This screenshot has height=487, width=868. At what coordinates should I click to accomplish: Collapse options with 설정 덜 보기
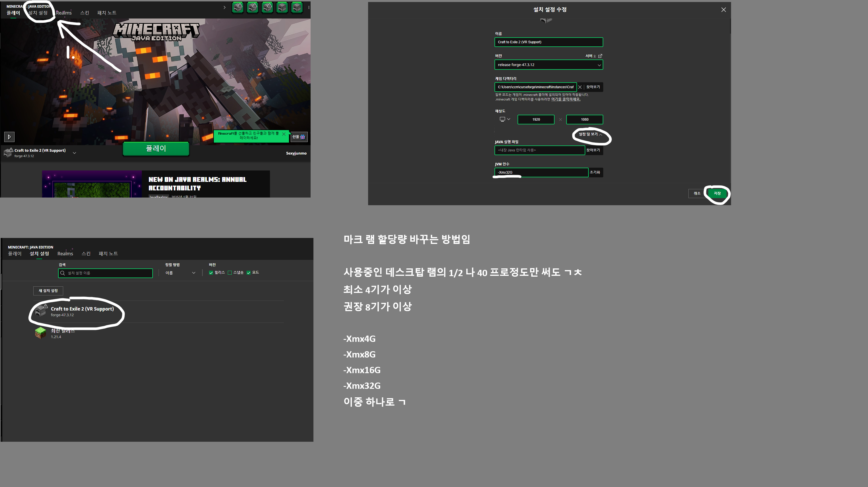point(590,134)
